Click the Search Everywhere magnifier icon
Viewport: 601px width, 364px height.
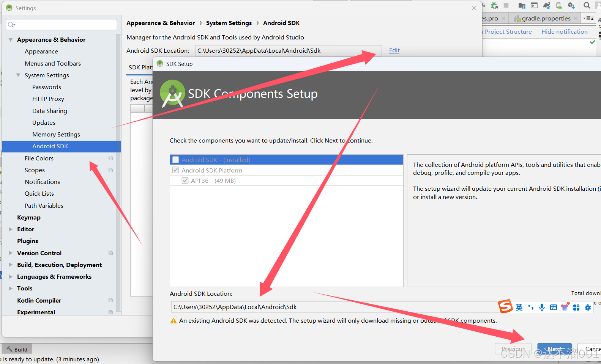(x=587, y=5)
